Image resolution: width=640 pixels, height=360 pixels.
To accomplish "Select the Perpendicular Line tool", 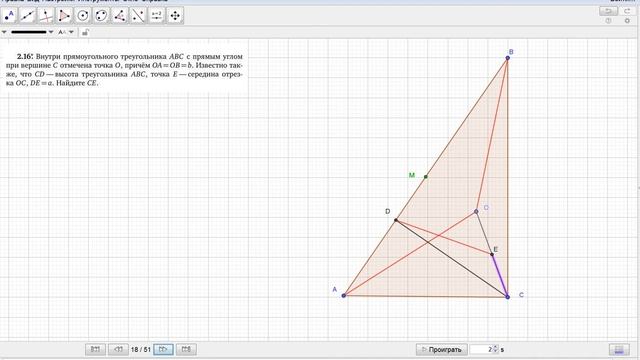I will click(x=46, y=16).
